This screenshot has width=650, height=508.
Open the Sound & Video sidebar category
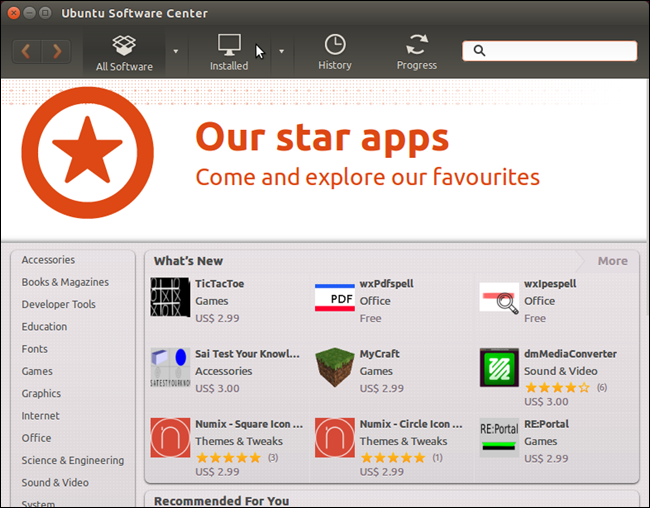pyautogui.click(x=55, y=483)
